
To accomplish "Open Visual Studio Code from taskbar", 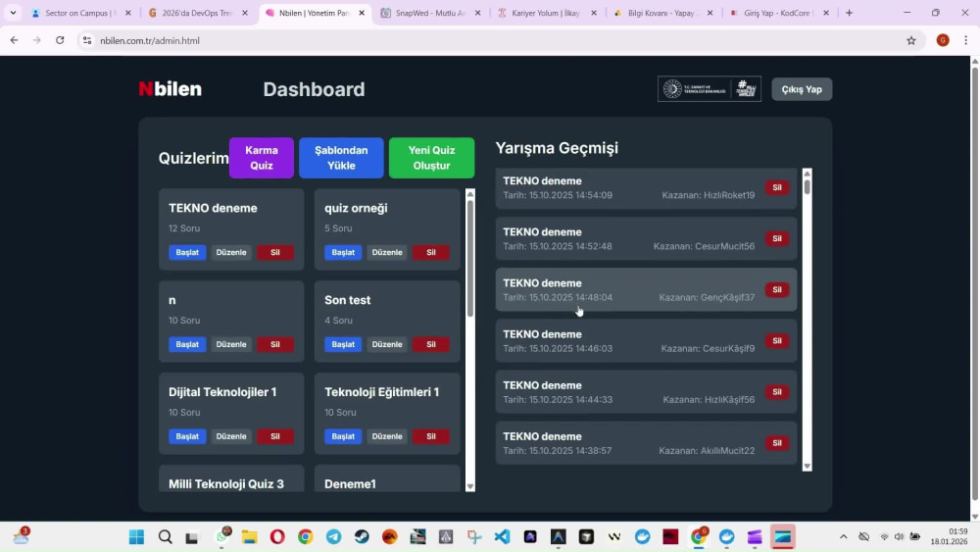I will (502, 536).
